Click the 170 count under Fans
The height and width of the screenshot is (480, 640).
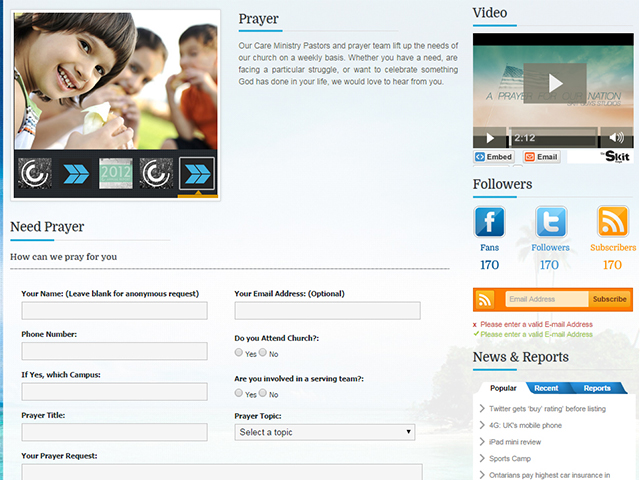[489, 265]
